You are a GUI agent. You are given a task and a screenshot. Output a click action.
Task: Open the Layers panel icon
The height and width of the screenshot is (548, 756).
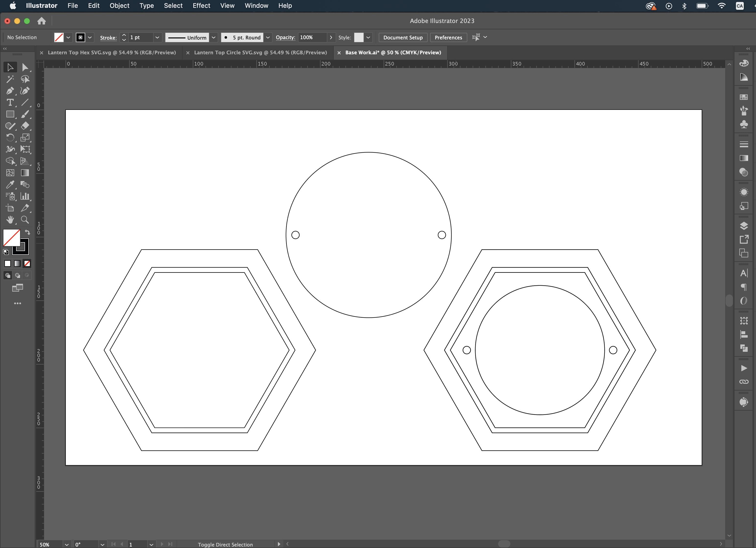[x=744, y=226]
